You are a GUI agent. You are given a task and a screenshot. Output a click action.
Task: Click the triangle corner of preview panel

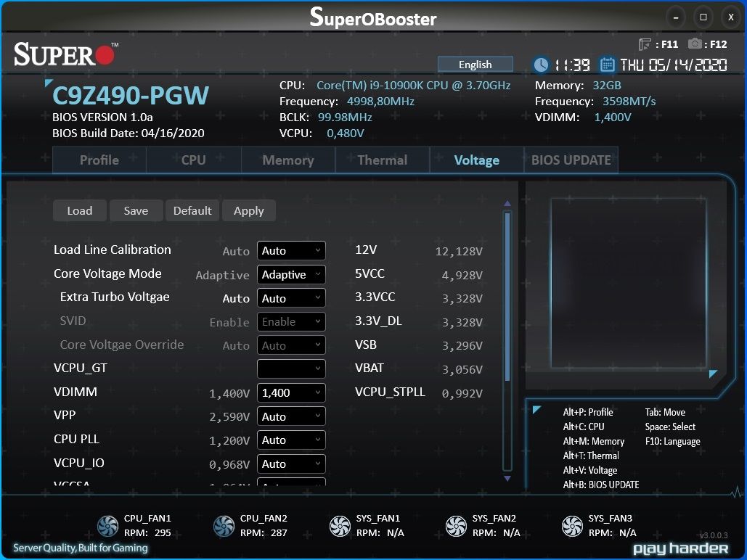click(x=713, y=374)
